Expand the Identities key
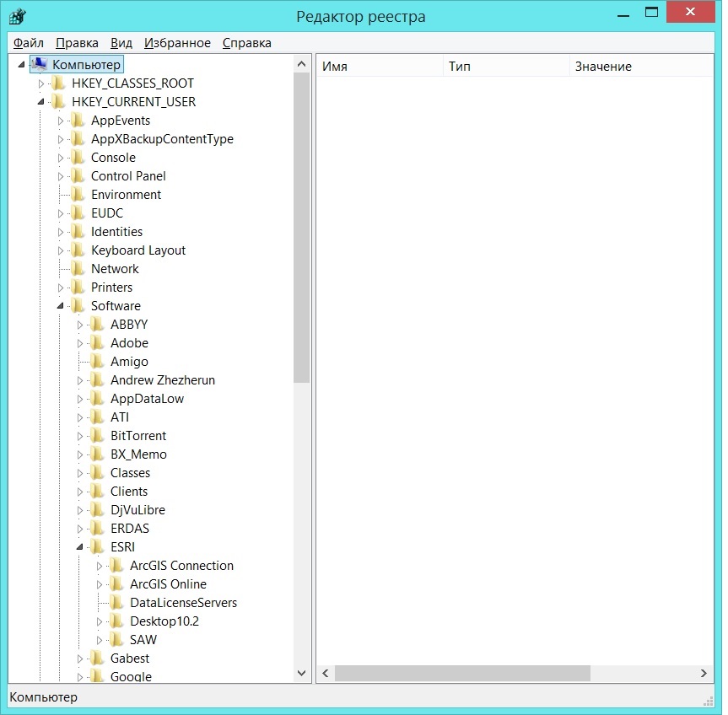The height and width of the screenshot is (715, 728). [x=61, y=232]
